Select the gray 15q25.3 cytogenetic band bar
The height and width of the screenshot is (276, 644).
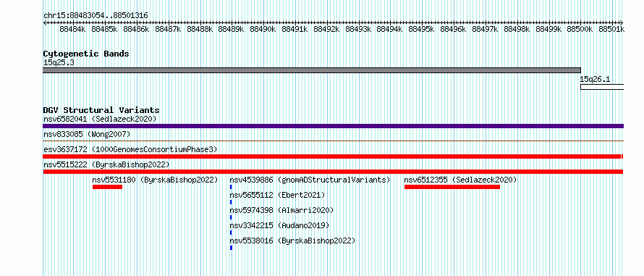pos(312,70)
